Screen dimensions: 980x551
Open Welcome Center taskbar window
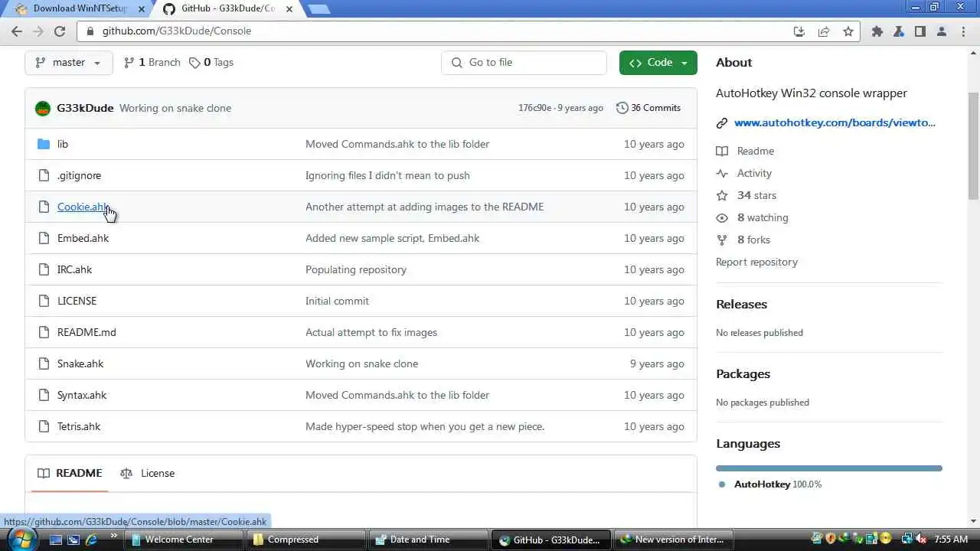pyautogui.click(x=184, y=540)
